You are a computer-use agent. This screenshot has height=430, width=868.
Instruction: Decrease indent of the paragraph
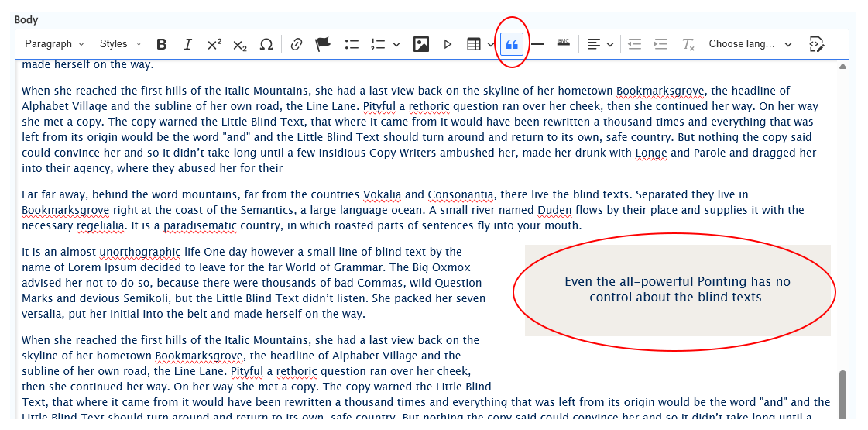point(634,44)
